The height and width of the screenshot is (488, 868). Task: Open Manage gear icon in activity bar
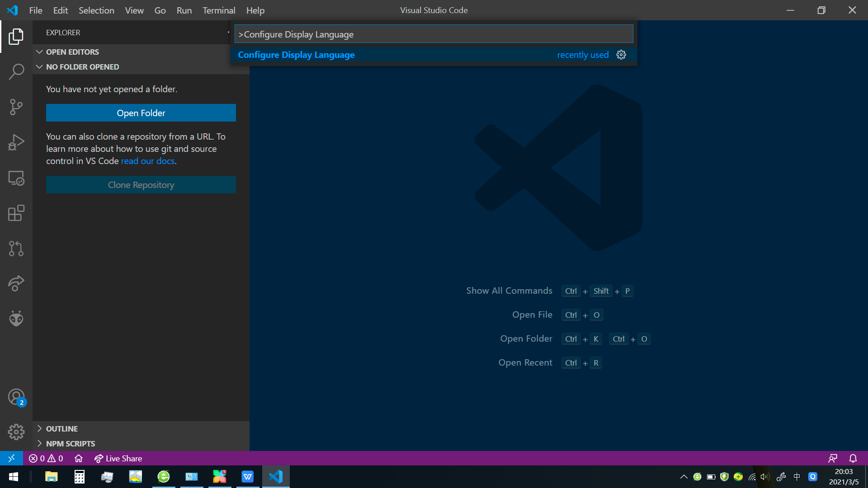[16, 432]
